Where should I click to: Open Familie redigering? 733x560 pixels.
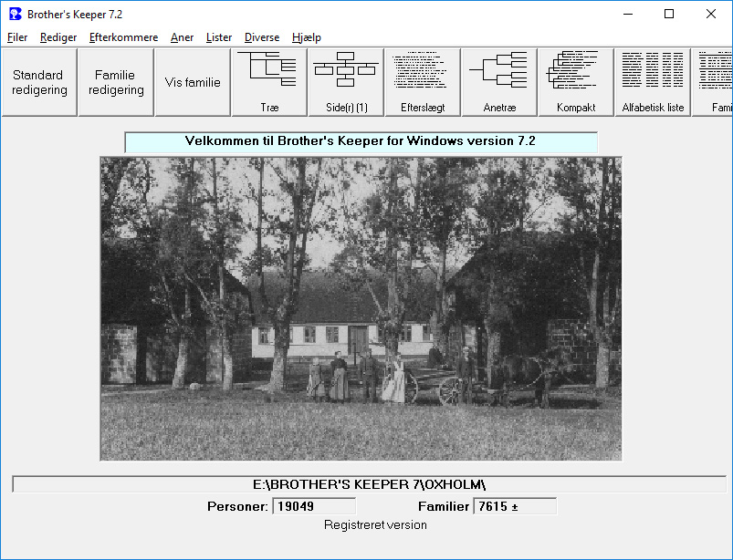click(116, 82)
